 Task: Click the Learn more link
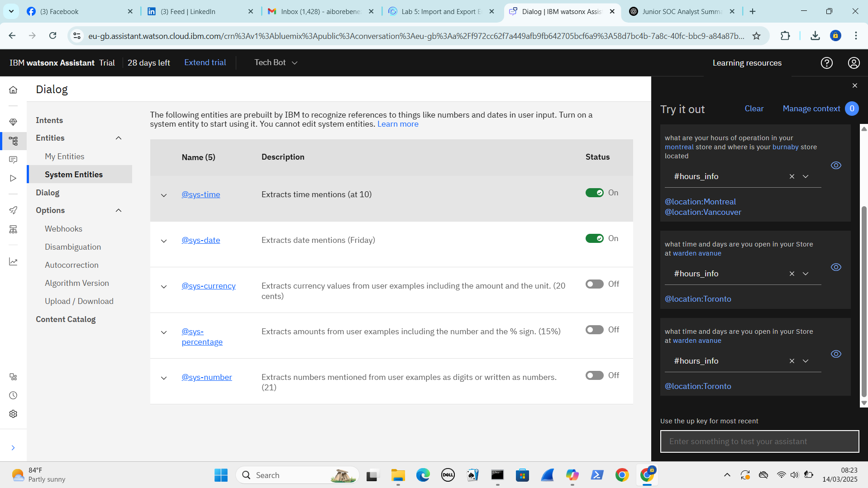pyautogui.click(x=398, y=124)
